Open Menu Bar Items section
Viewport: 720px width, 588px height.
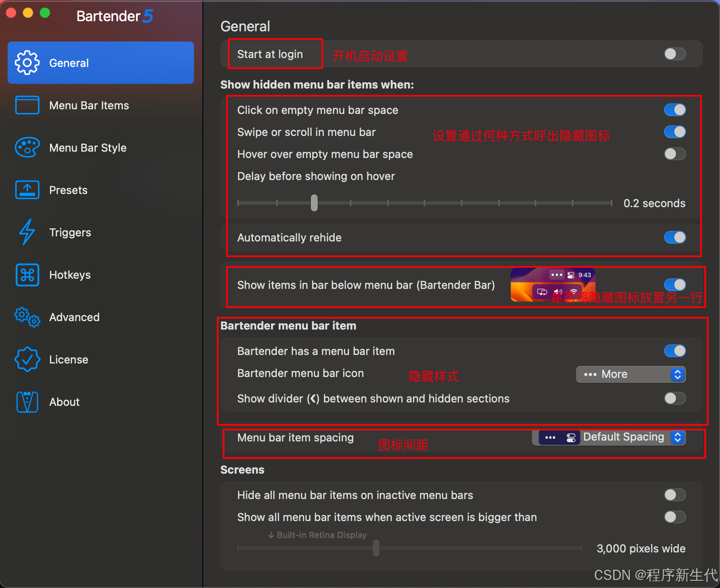[x=101, y=105]
